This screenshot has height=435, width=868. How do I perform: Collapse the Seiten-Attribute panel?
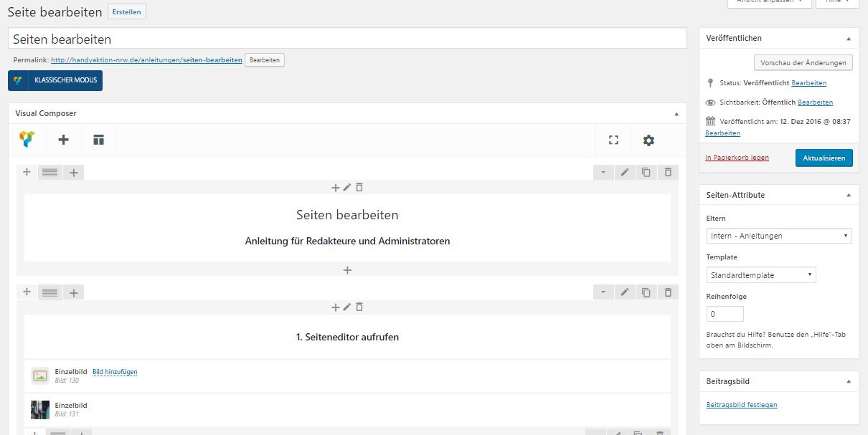[x=849, y=195]
